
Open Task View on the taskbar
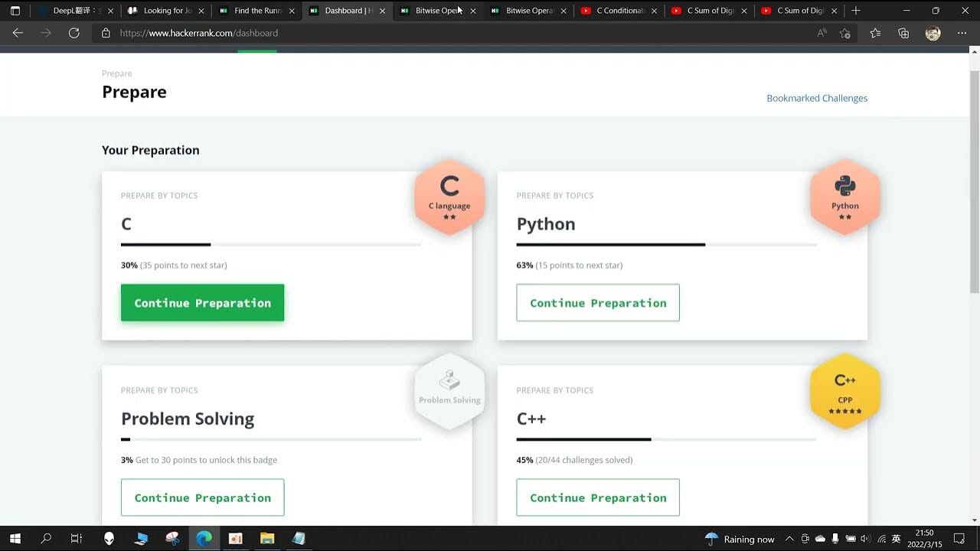click(x=77, y=539)
